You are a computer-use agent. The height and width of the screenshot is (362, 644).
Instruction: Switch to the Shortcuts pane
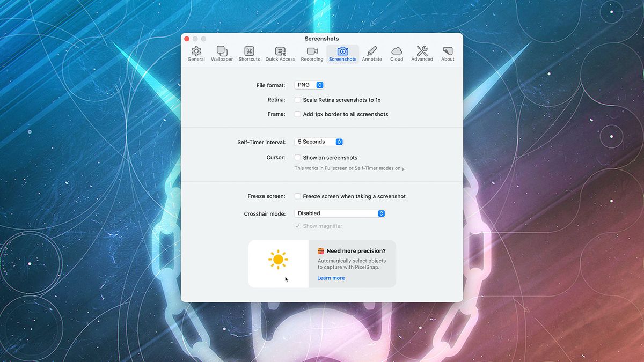coord(249,54)
